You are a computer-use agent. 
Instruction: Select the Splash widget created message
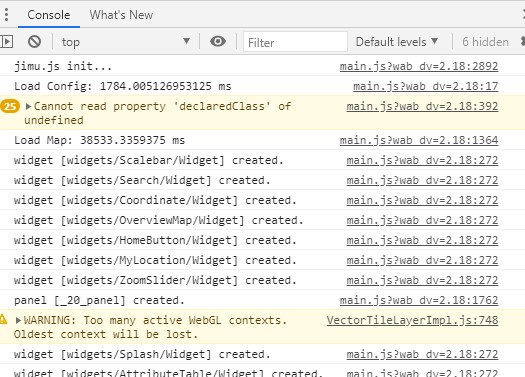click(x=142, y=354)
